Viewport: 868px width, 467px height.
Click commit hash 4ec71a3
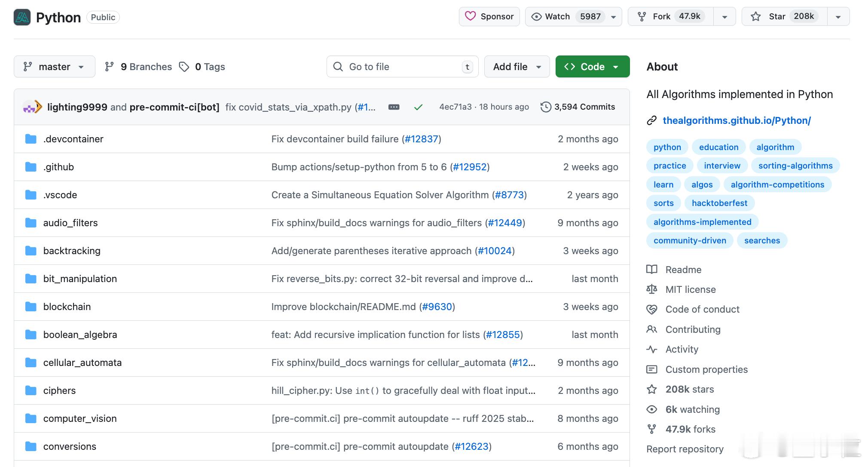click(455, 107)
